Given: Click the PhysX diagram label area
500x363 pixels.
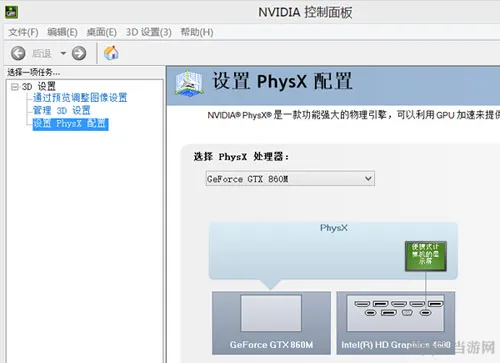Looking at the screenshot, I should [x=333, y=228].
